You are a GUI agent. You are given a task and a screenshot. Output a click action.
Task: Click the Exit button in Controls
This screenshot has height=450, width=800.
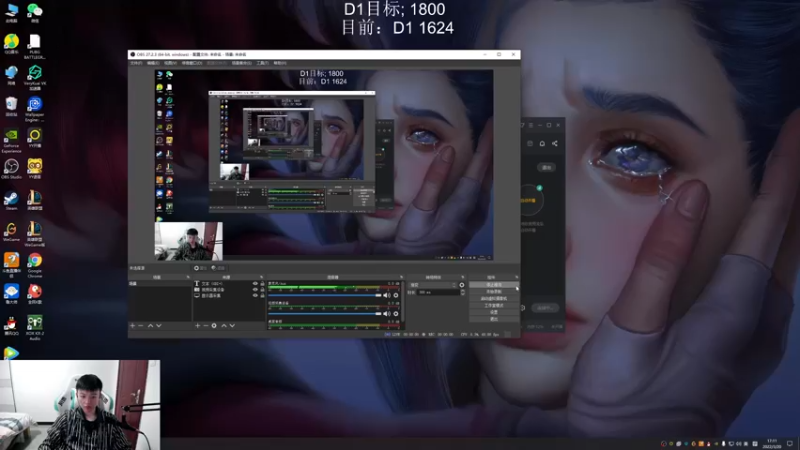pyautogui.click(x=494, y=319)
